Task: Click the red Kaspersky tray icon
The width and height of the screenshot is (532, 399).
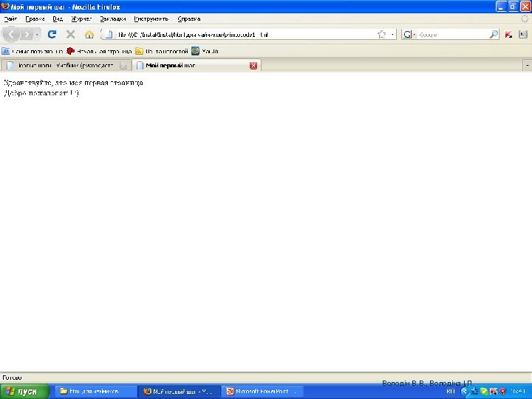Action: point(494,392)
